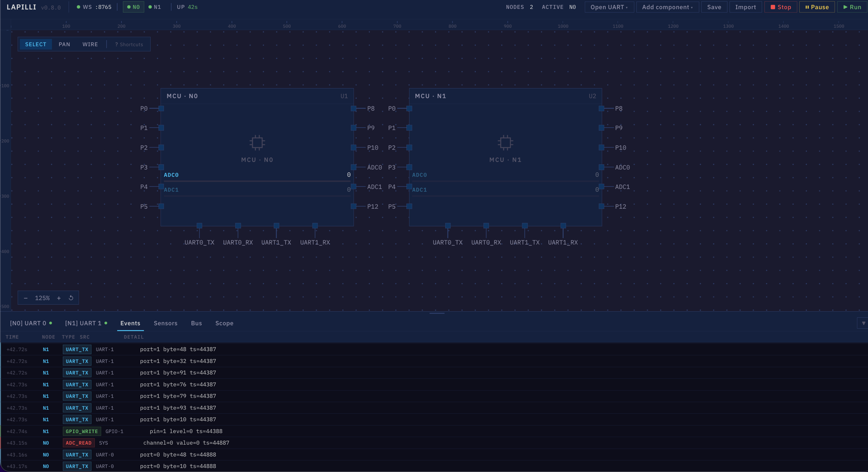This screenshot has width=868, height=472.
Task: Expand the Add component dropdown
Action: [x=667, y=7]
